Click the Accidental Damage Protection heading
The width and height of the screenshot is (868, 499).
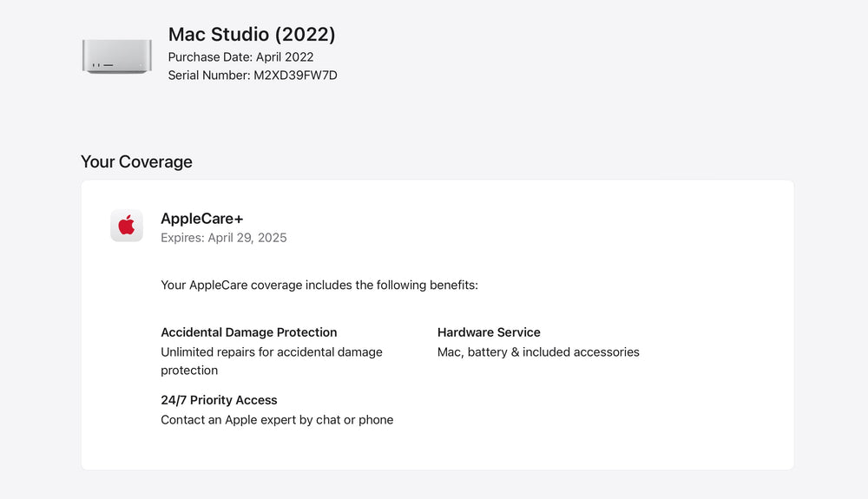coord(249,332)
